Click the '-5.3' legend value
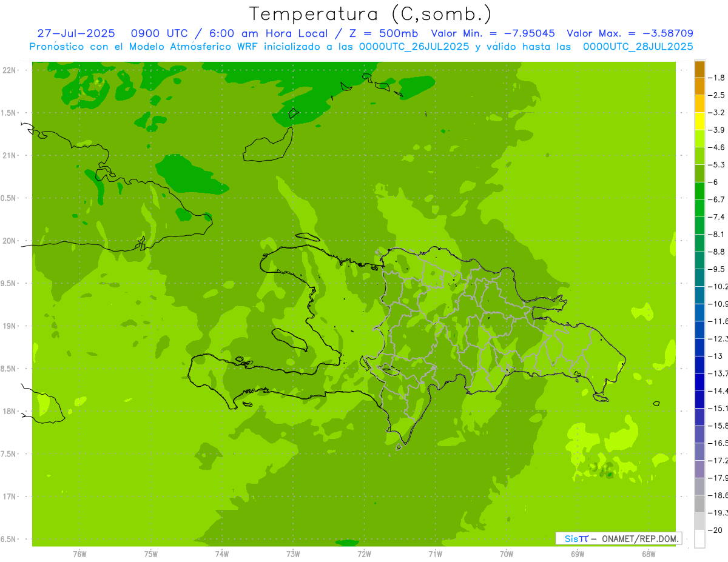Screen dimensions: 728x562 (x=718, y=165)
